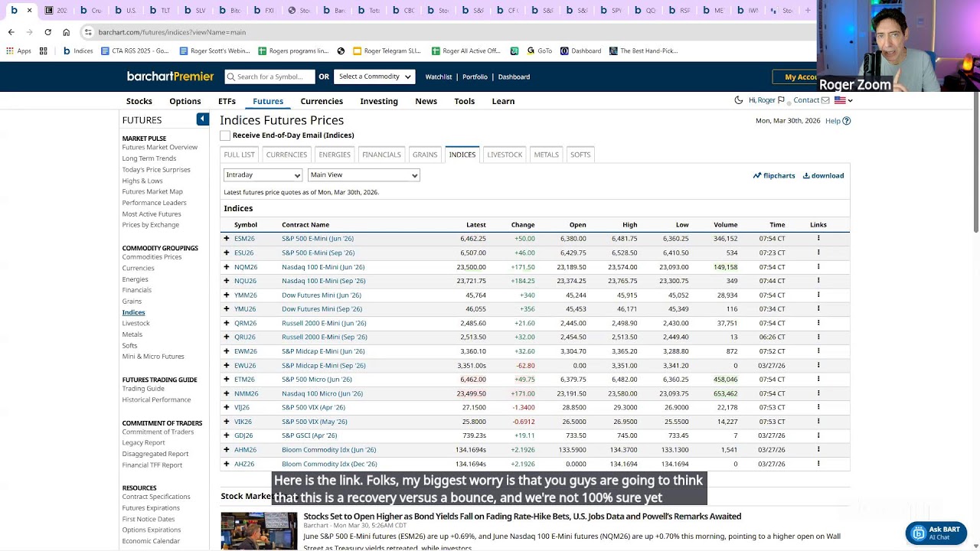The image size is (980, 551).
Task: Open the country flag dropdown
Action: (843, 100)
